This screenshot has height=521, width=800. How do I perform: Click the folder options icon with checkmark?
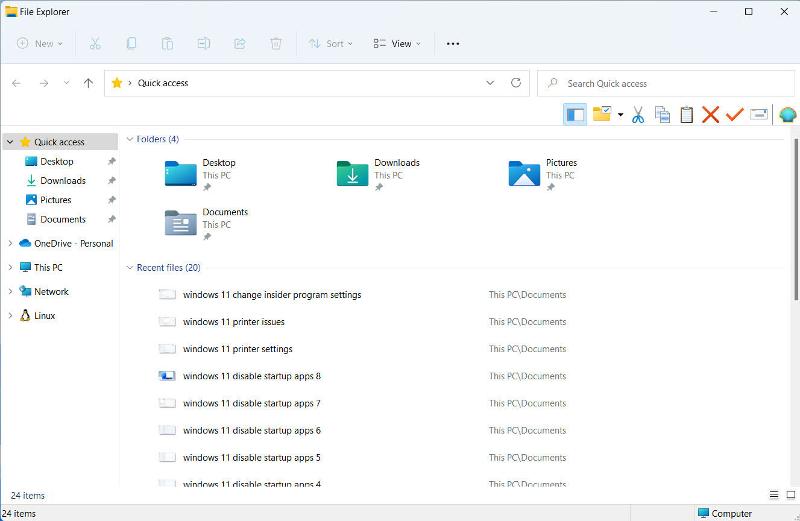click(x=602, y=114)
